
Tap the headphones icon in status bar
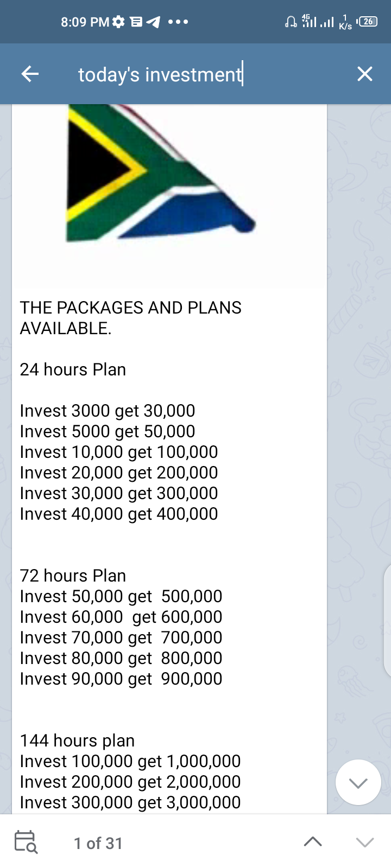(x=291, y=22)
